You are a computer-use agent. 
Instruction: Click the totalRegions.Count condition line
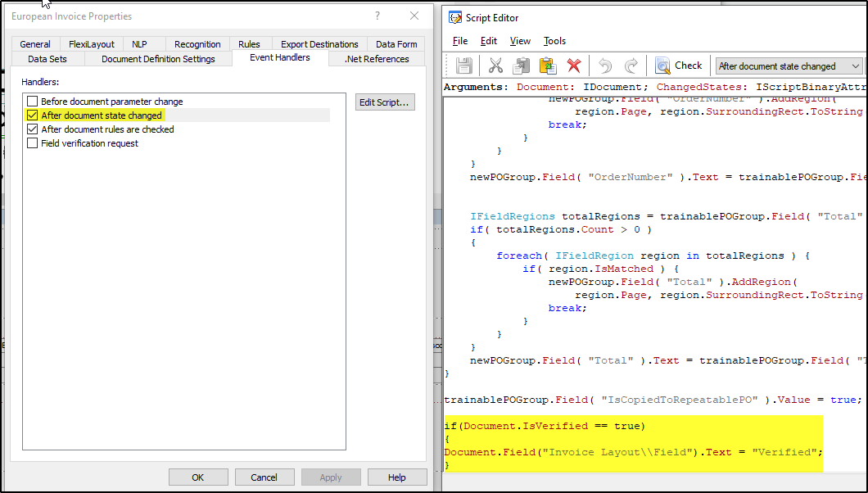point(561,229)
